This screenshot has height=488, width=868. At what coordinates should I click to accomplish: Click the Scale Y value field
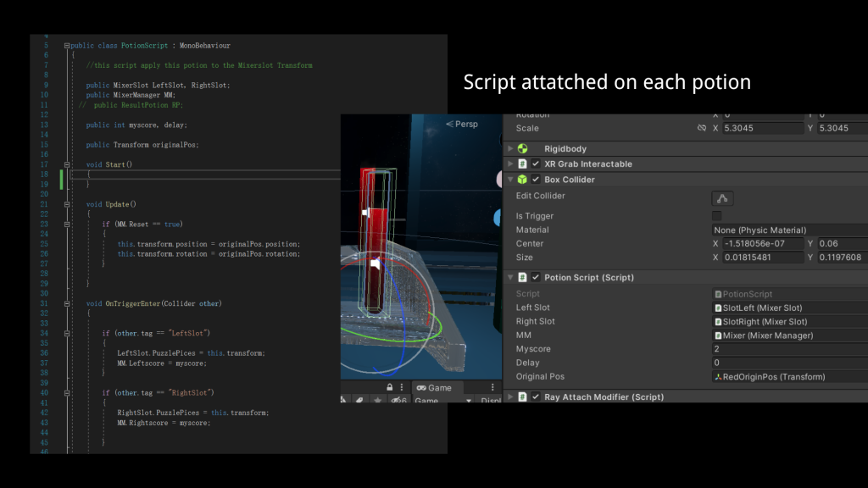843,128
